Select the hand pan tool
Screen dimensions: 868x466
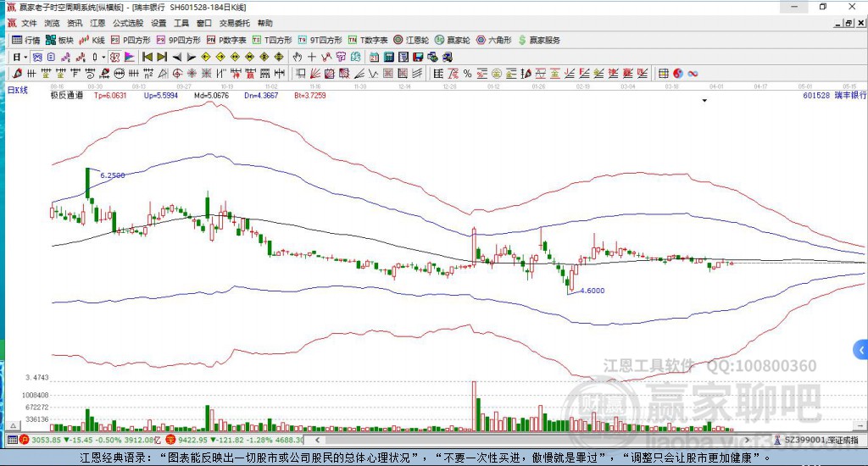[x=298, y=57]
